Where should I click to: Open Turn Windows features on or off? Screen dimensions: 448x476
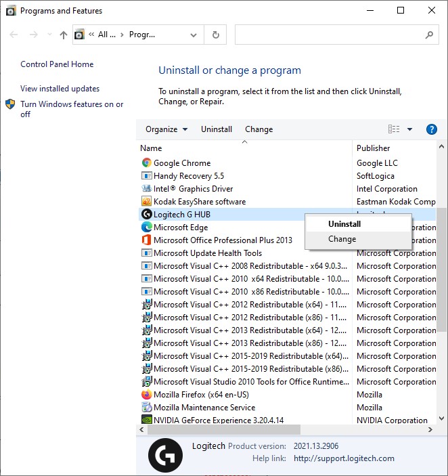(72, 109)
